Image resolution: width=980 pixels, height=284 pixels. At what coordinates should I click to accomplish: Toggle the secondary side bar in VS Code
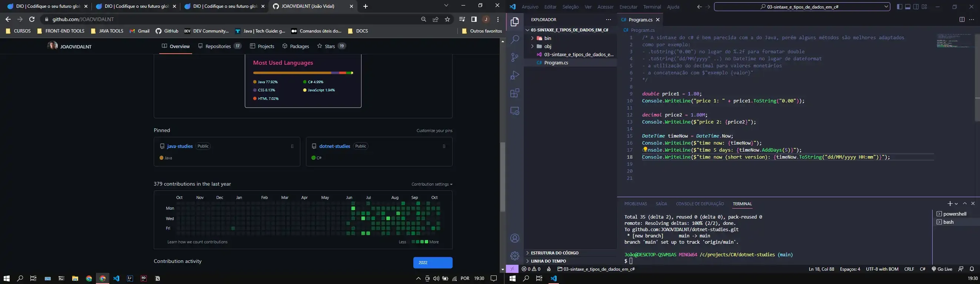coord(916,7)
